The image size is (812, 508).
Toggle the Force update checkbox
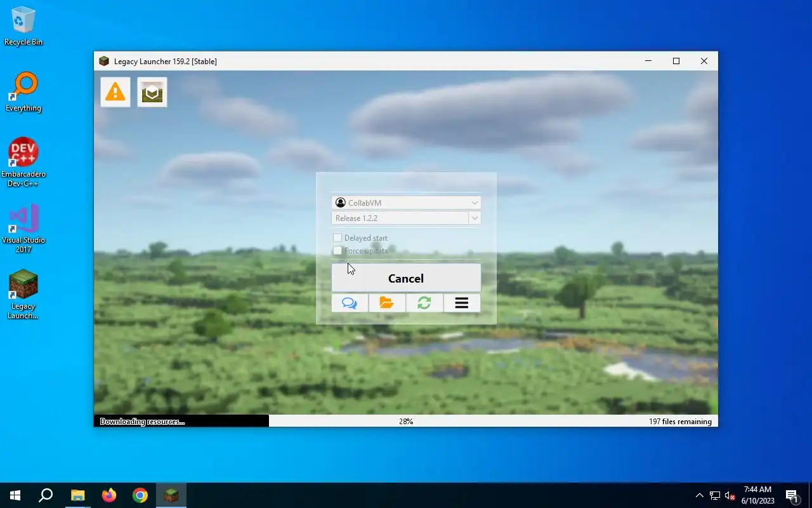pyautogui.click(x=337, y=251)
